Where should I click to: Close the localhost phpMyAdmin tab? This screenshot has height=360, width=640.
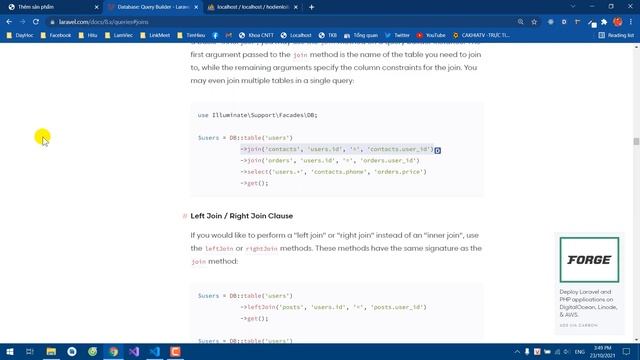pyautogui.click(x=296, y=7)
